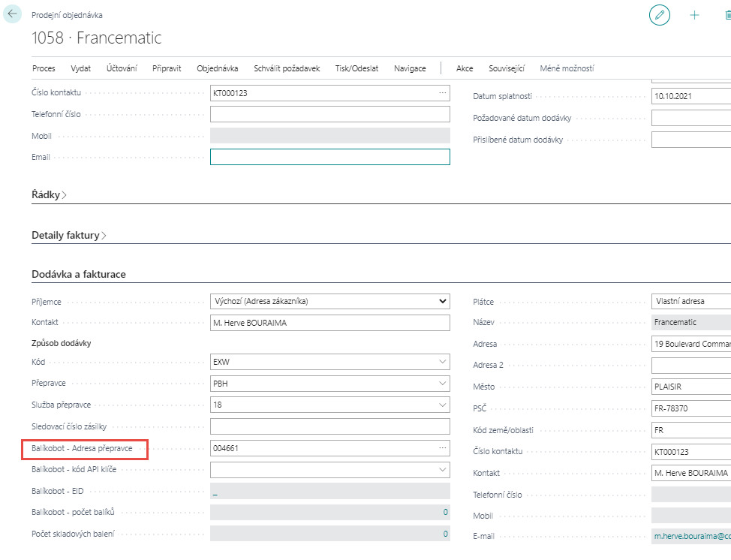Viewport: 731px width, 560px height.
Task: Open lookup ellipsis in Číslo kontaktu field
Action: pos(442,92)
